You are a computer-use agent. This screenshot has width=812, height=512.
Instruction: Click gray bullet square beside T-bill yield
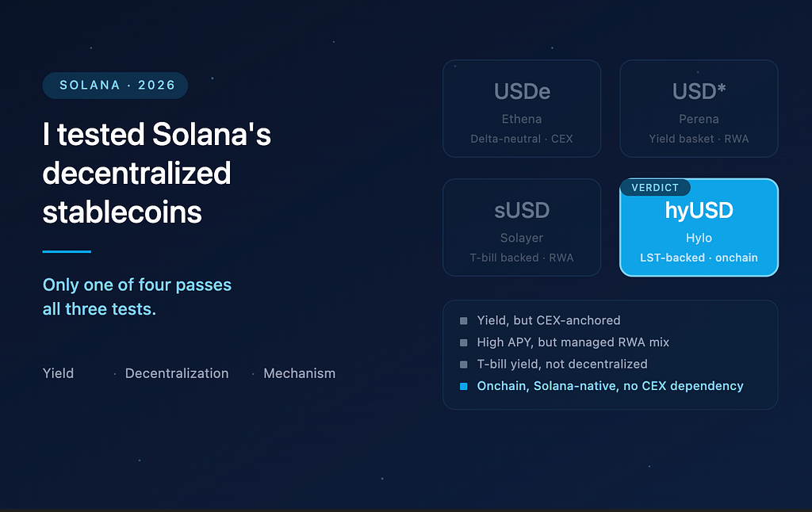pos(463,365)
